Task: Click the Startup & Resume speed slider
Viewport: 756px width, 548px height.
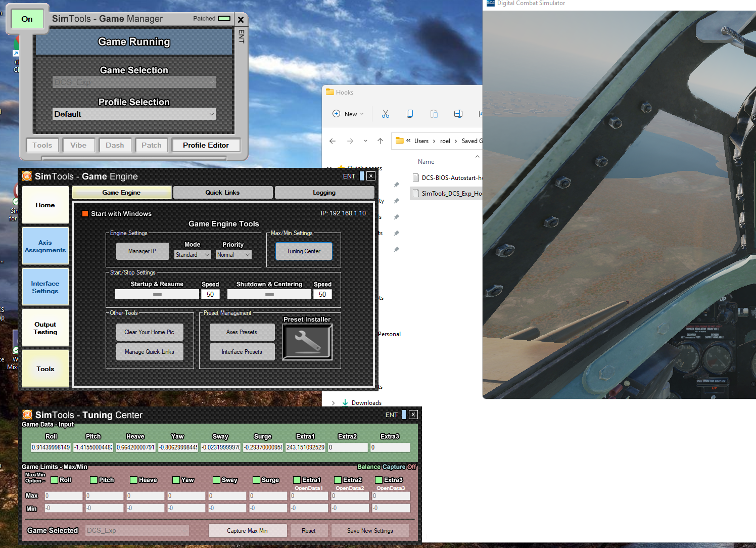Action: point(157,294)
